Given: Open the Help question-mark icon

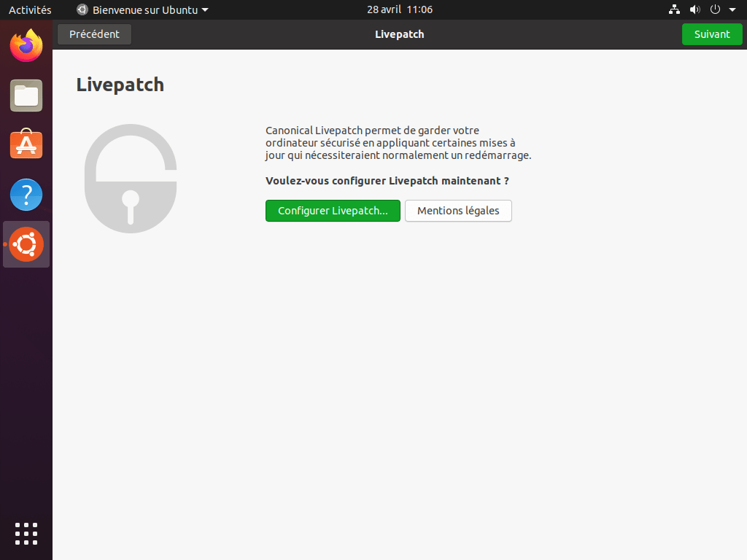Looking at the screenshot, I should tap(26, 195).
